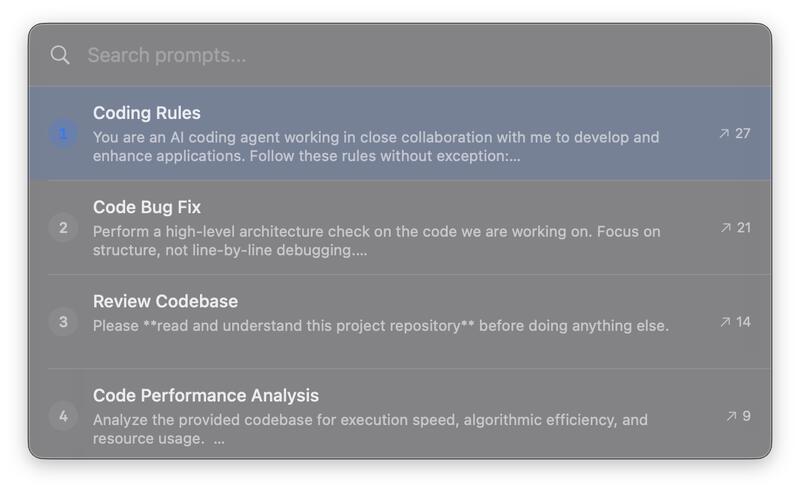Click the number 2 badge

click(x=63, y=228)
